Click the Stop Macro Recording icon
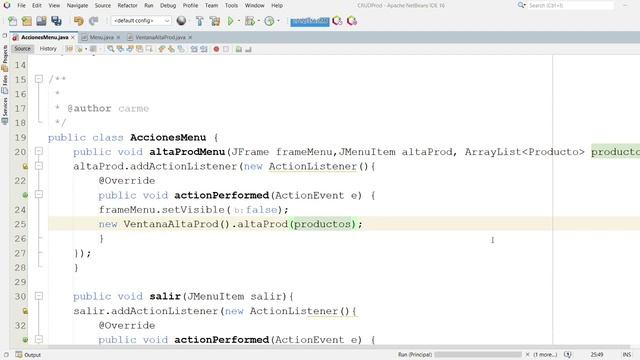 pyautogui.click(x=226, y=49)
